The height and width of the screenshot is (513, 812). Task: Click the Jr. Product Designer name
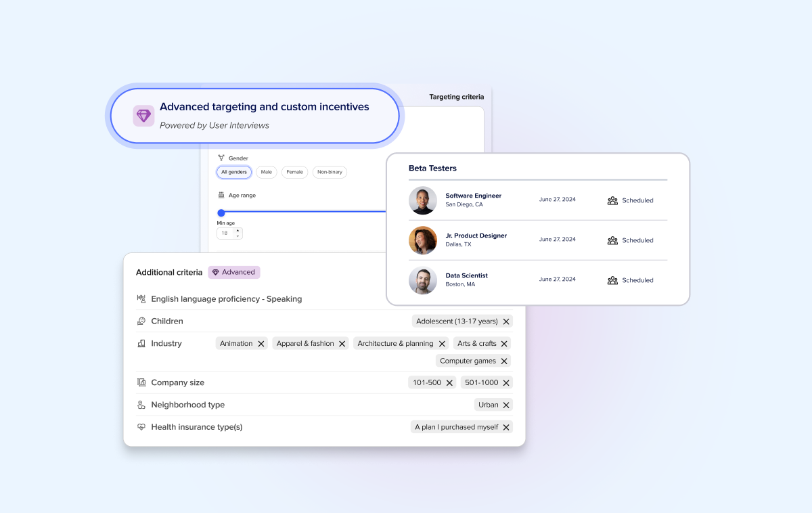click(476, 236)
